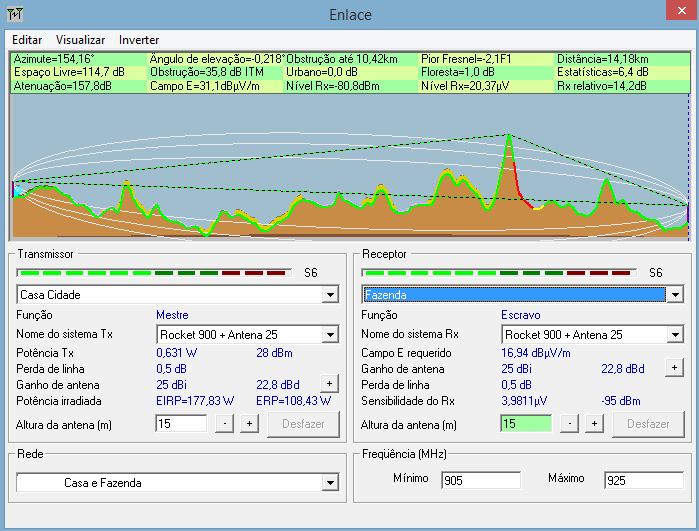
Task: Click the receiver Altura da antena field
Action: [x=526, y=424]
